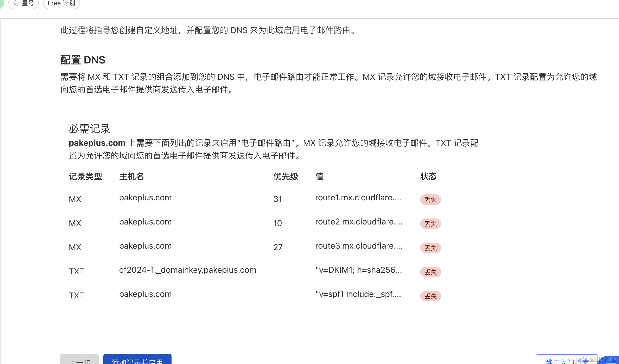Click the 状态 column header
This screenshot has height=364, width=619.
tap(428, 176)
